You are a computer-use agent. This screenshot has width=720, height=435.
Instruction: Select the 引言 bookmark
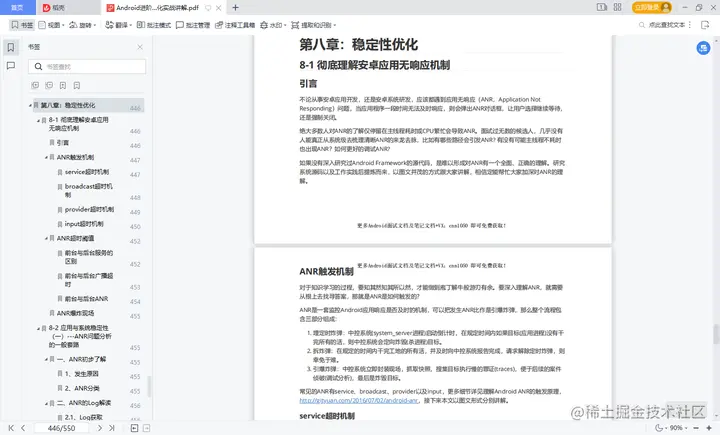tap(63, 143)
